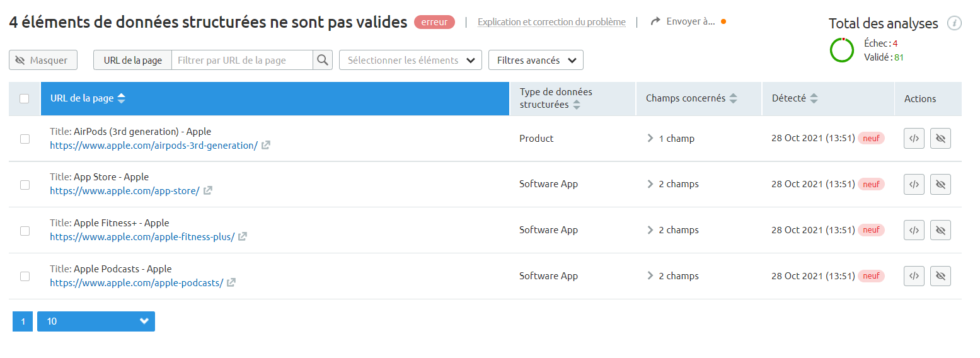This screenshot has width=980, height=358.
Task: Click the neuf badge in AirPods row
Action: pos(871,138)
